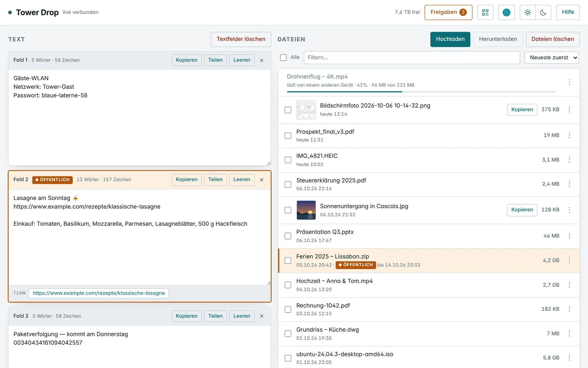Open options menu for Präsentation Q3.pptx
The width and height of the screenshot is (588, 368).
click(x=569, y=236)
